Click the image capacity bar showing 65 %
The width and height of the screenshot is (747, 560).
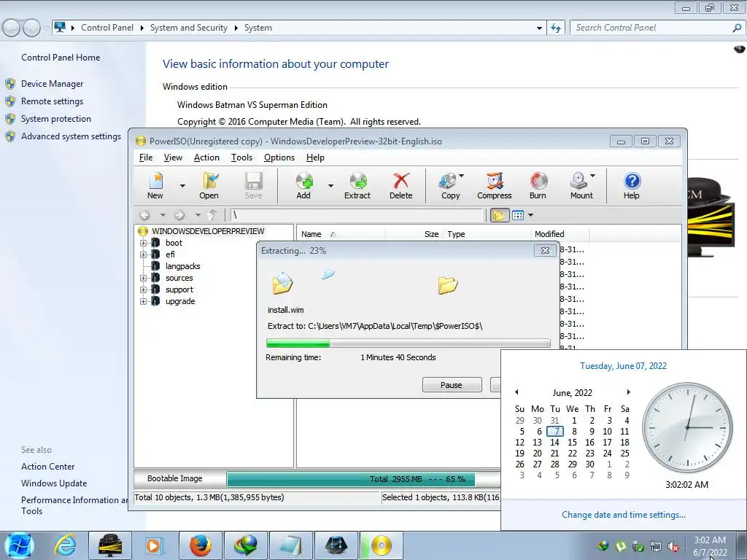click(363, 479)
